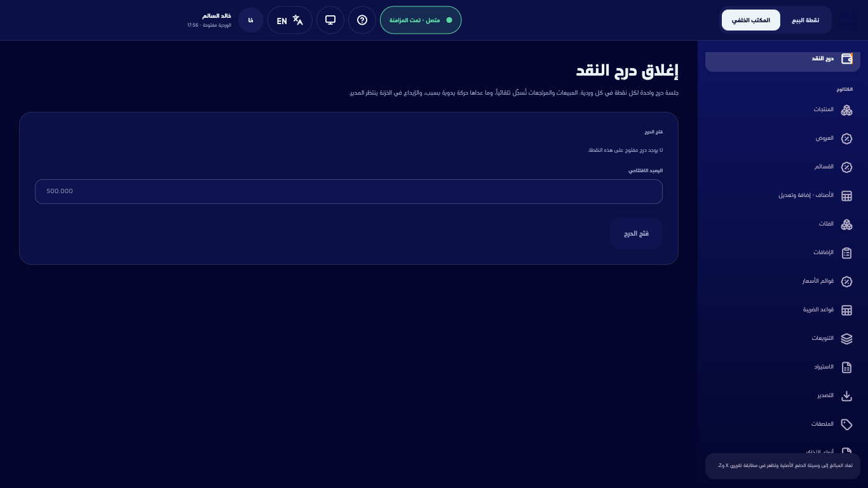868x488 pixels.
Task: Click the لا يوجد درج مفتوح notice text
Action: coord(625,150)
